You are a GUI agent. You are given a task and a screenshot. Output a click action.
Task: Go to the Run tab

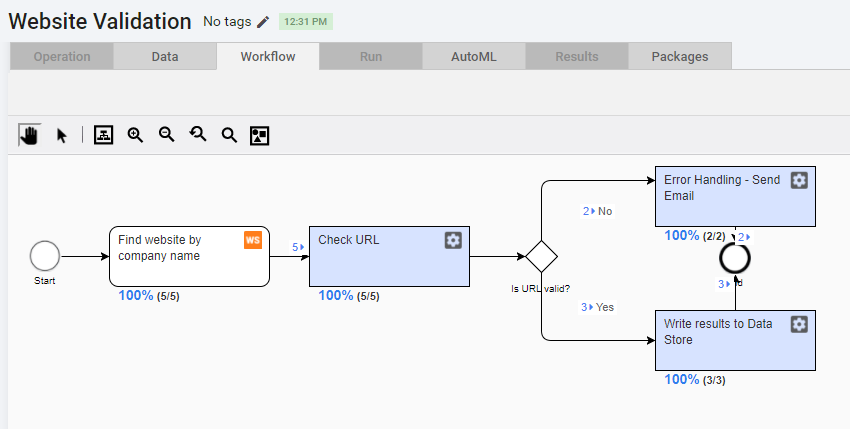tap(371, 56)
